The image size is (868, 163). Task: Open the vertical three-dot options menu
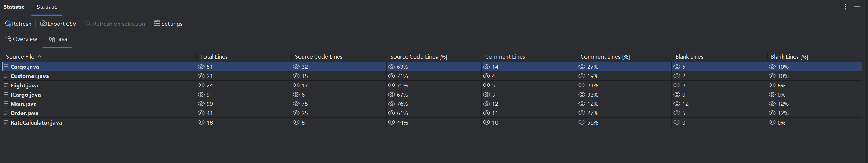845,7
